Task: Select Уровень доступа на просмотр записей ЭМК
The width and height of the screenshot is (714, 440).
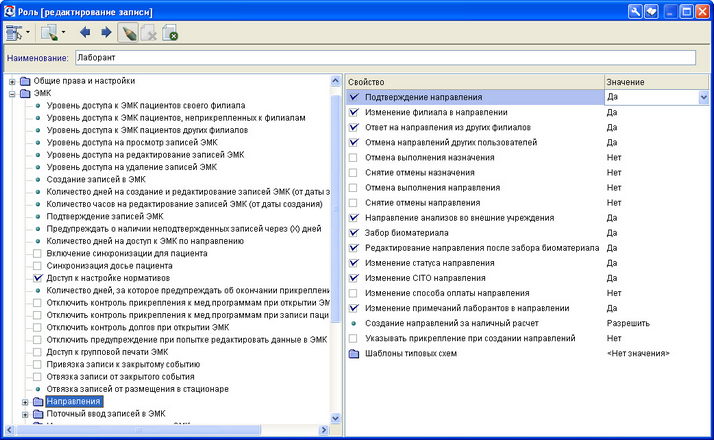Action: click(x=132, y=143)
